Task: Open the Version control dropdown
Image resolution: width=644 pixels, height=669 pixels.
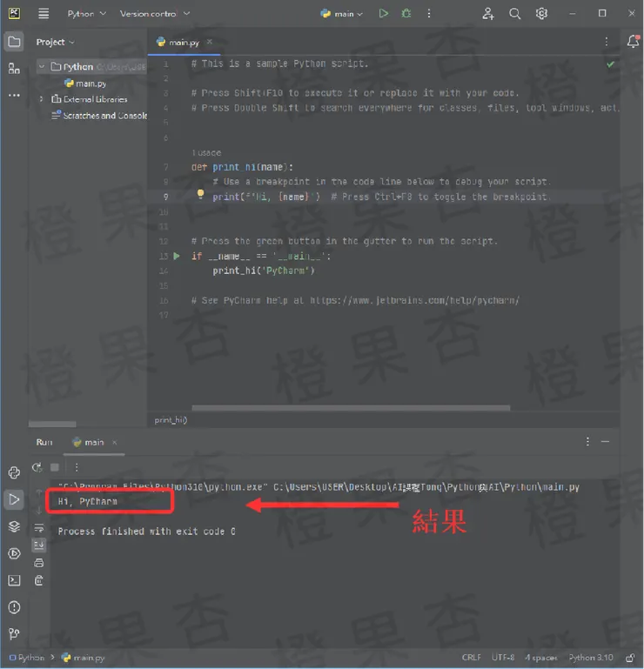Action: 155,14
